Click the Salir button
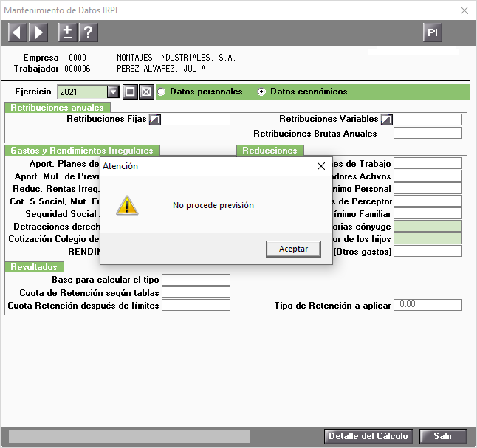Image resolution: width=477 pixels, height=448 pixels. 443,436
